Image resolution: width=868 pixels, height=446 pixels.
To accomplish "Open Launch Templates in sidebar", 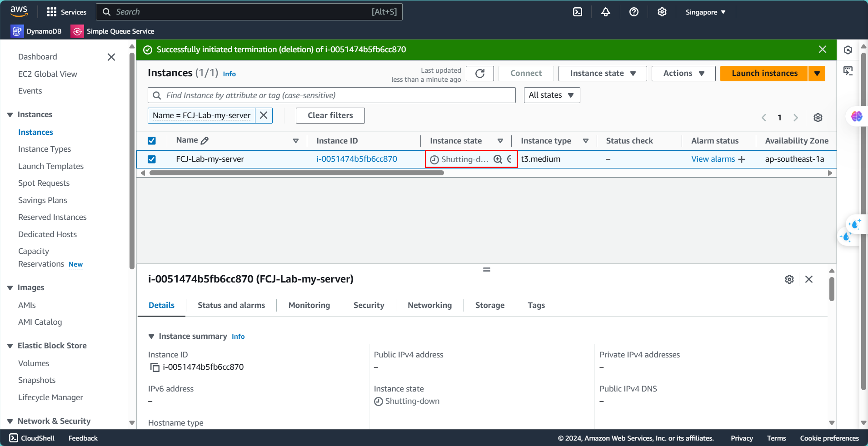I will point(51,166).
